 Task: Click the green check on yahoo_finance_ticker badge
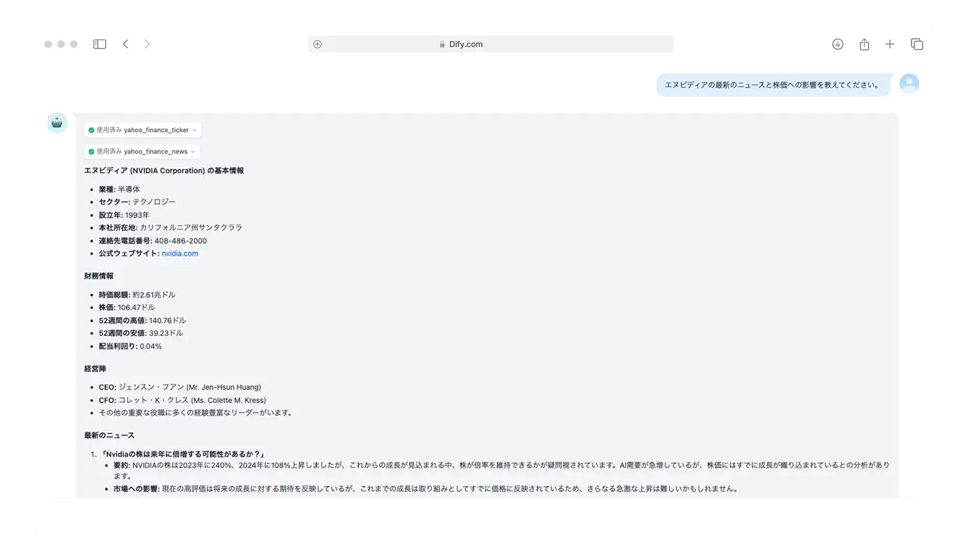tap(91, 129)
